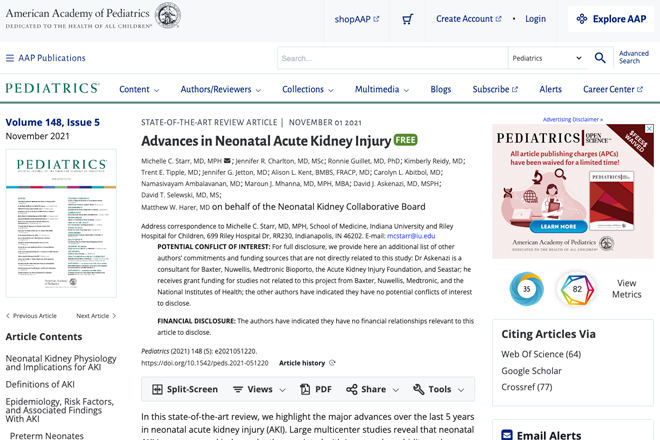Click the mcstarr@iu.edu email link
Viewport: 660px width, 440px height.
[x=411, y=236]
